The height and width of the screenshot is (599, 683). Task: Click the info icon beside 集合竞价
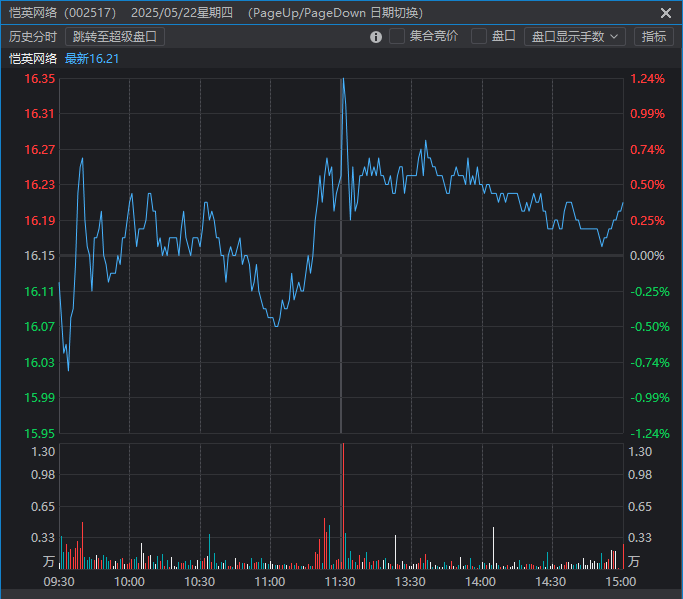coord(376,37)
